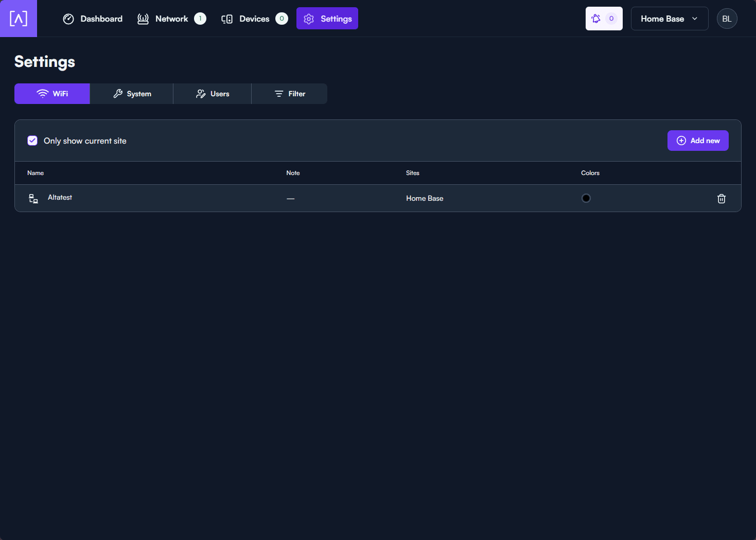Switch to the Filter tab
The width and height of the screenshot is (756, 540).
click(x=290, y=94)
